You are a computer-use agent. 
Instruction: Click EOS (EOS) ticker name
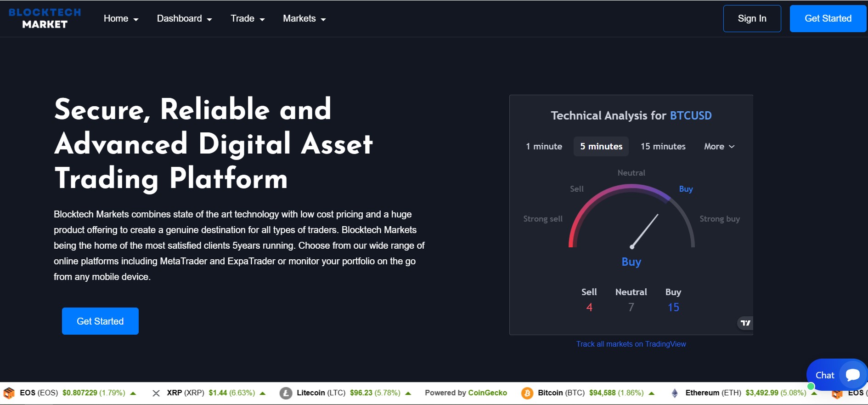tap(39, 393)
